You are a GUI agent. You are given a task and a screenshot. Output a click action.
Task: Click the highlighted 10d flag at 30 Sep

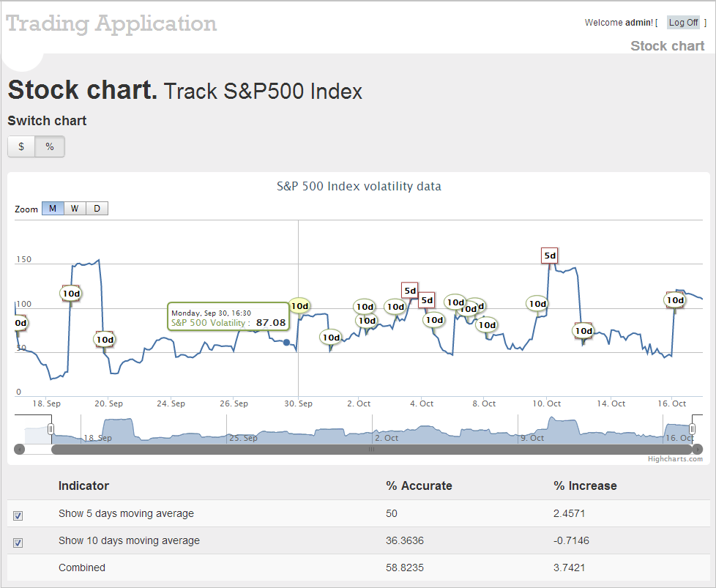point(299,306)
